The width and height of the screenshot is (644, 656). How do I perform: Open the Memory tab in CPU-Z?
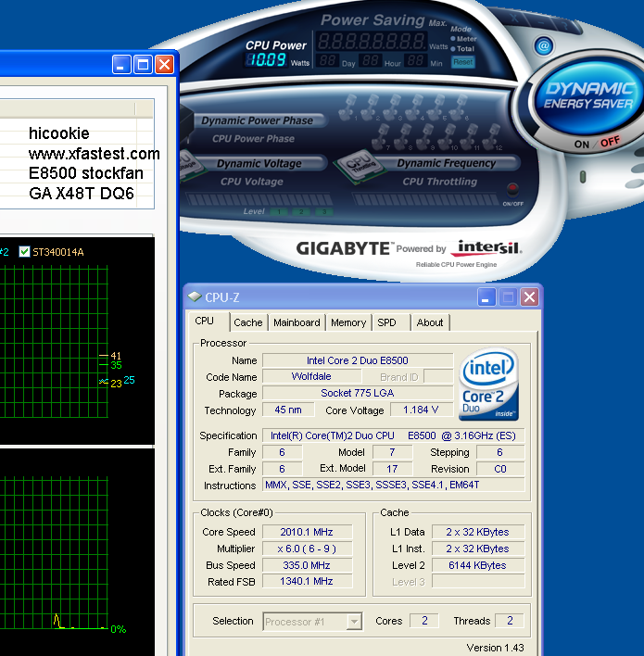point(348,322)
